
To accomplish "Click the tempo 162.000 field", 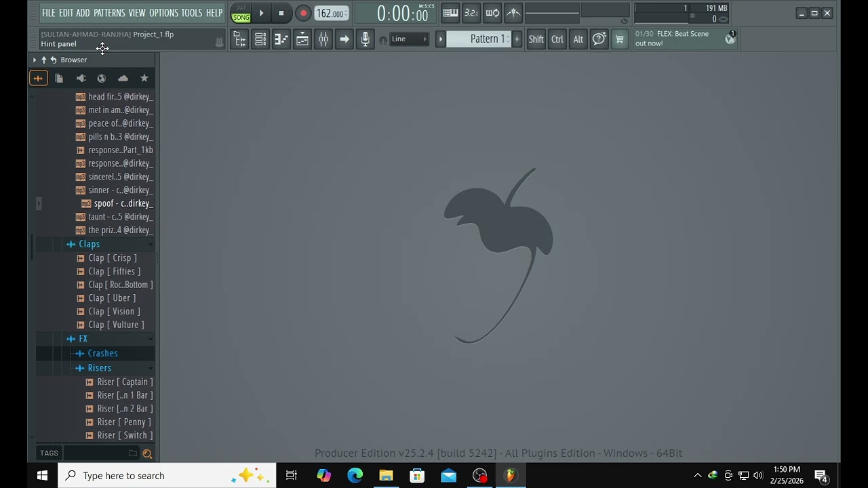I will [332, 14].
